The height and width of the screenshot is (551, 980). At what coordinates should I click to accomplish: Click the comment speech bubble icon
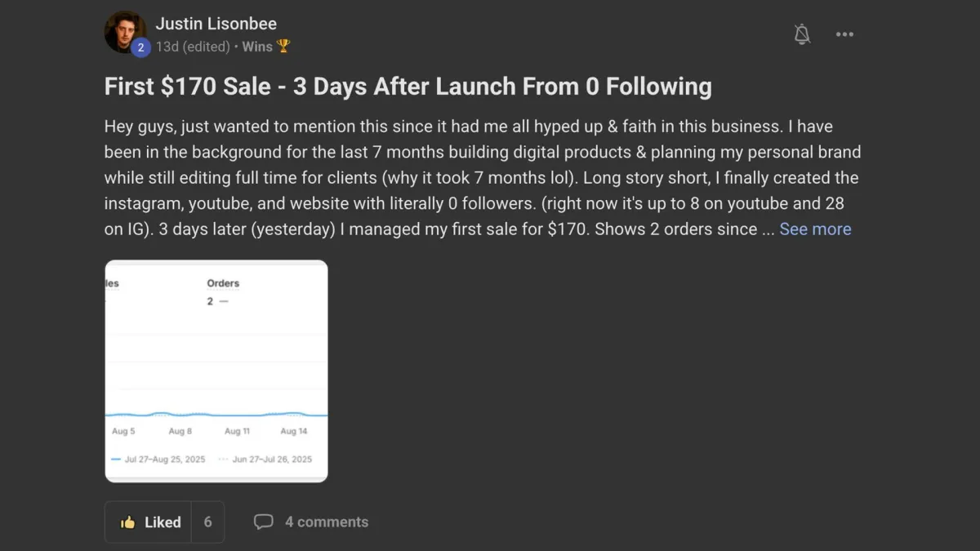(263, 522)
